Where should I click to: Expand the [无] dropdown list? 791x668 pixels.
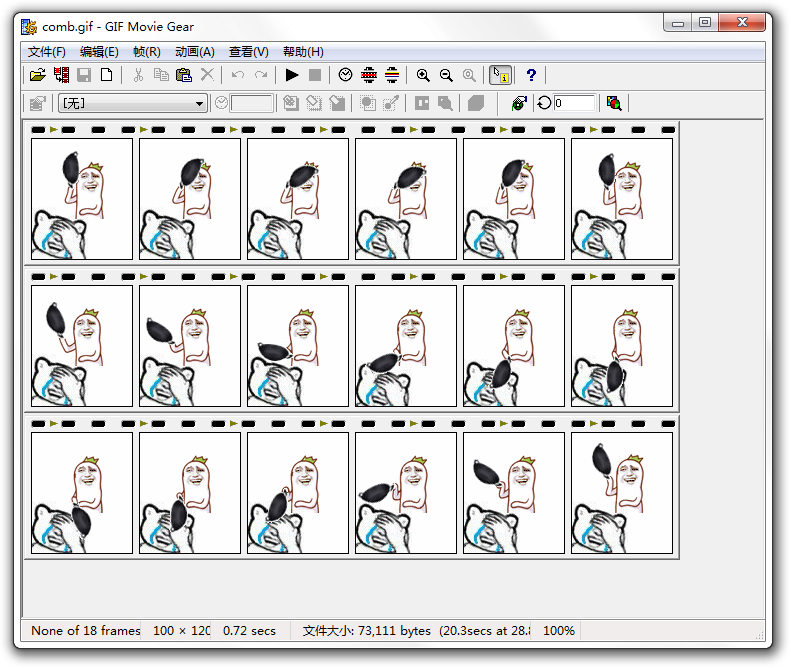[x=200, y=103]
